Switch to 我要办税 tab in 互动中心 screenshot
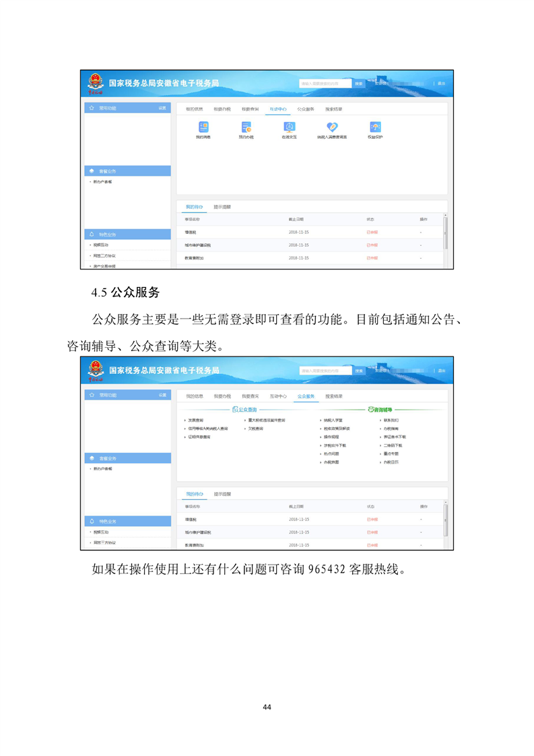Viewport: 534px width, 756px height. point(222,109)
